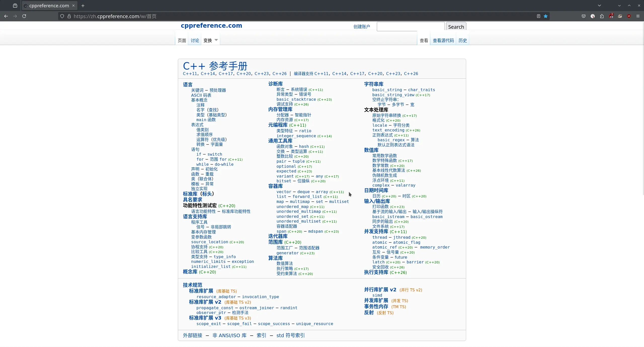The height and width of the screenshot is (347, 644).
Task: Open the round white extension icon
Action: 593,16
